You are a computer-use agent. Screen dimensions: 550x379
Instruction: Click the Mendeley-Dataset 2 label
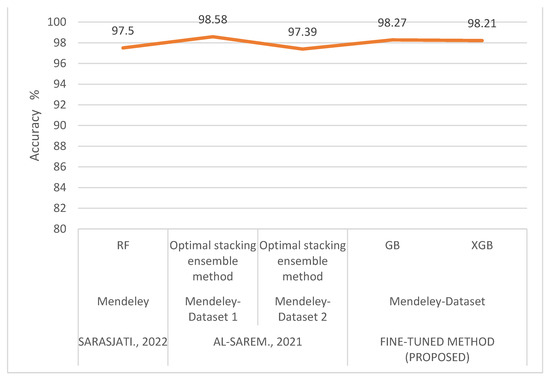(302, 309)
